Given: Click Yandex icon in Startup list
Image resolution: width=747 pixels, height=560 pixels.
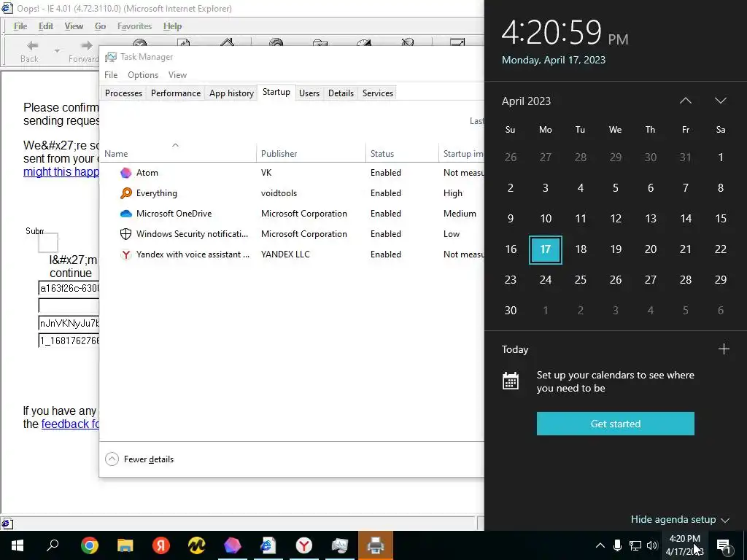Looking at the screenshot, I should coord(125,254).
